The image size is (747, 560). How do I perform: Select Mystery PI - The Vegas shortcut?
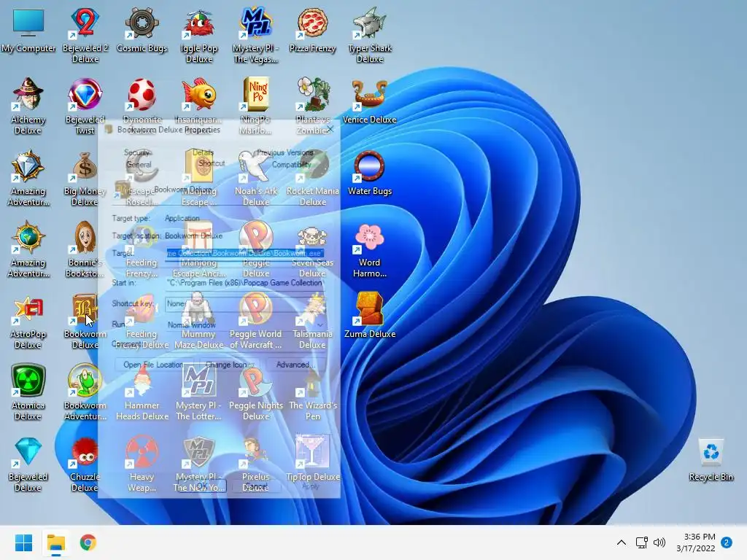coord(256,36)
